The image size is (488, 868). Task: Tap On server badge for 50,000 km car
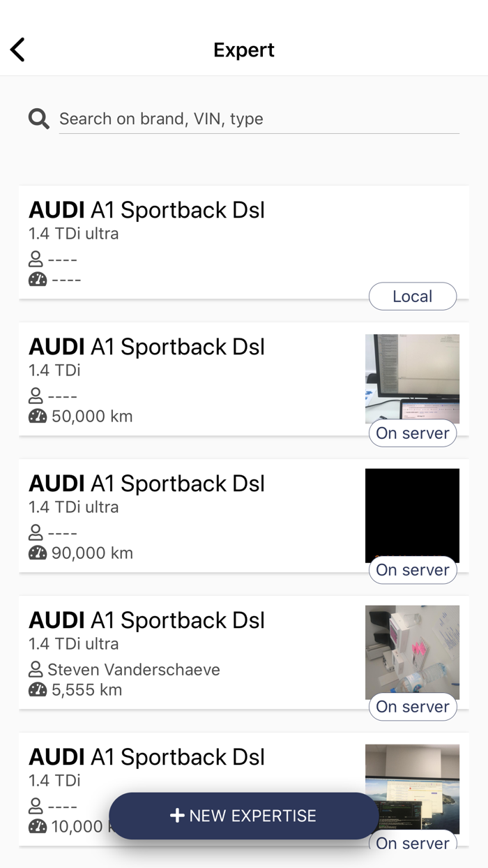click(x=412, y=433)
